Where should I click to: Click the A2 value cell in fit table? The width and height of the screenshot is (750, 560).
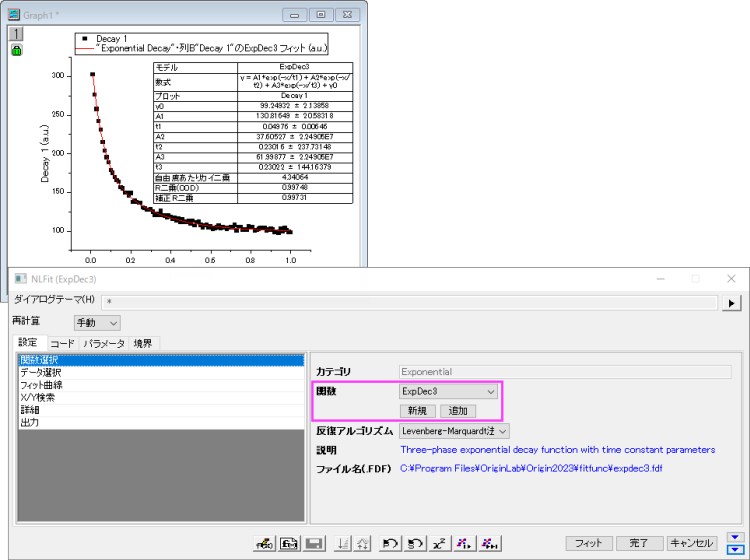pyautogui.click(x=295, y=137)
